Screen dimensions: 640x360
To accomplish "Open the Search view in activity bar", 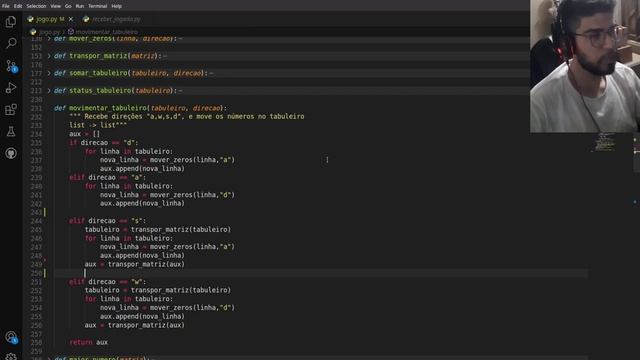I will pos(11,43).
